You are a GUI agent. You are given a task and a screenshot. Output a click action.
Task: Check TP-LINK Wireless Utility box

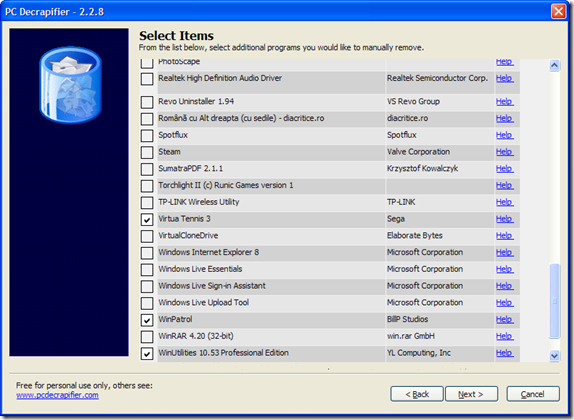coord(147,202)
